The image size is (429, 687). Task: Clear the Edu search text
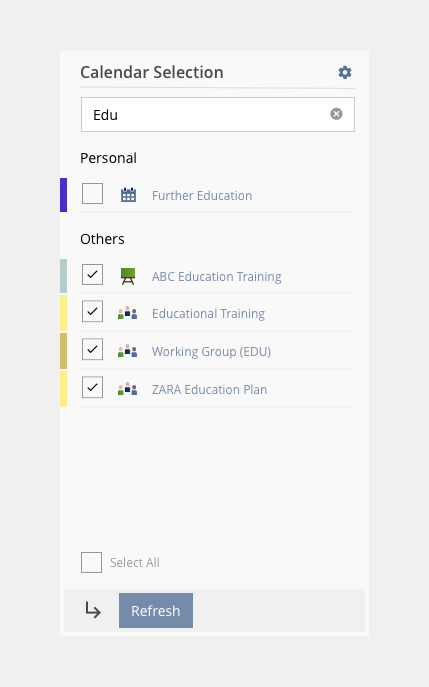pyautogui.click(x=336, y=114)
